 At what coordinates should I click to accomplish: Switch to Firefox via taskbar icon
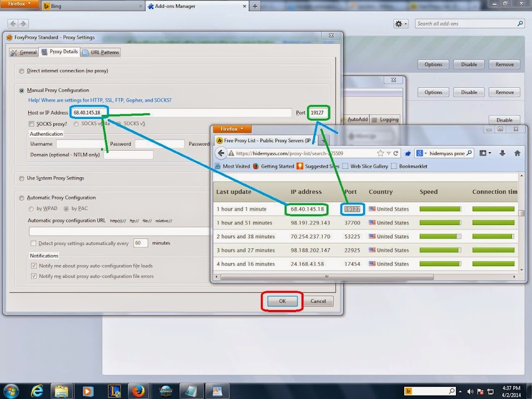[138, 391]
